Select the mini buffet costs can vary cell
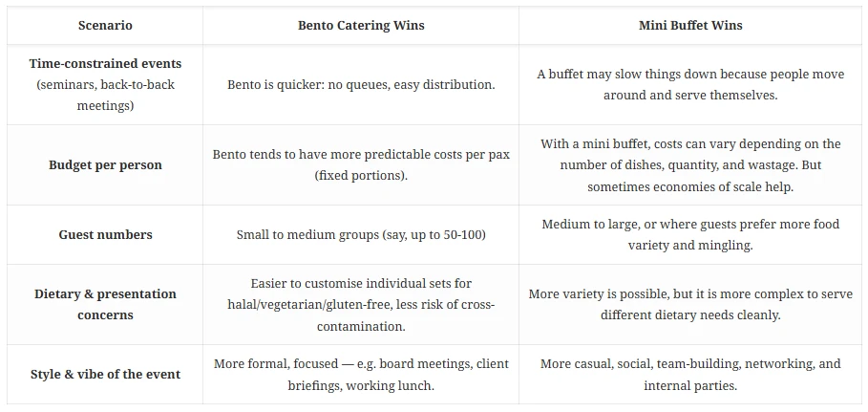The width and height of the screenshot is (868, 412). coord(689,164)
